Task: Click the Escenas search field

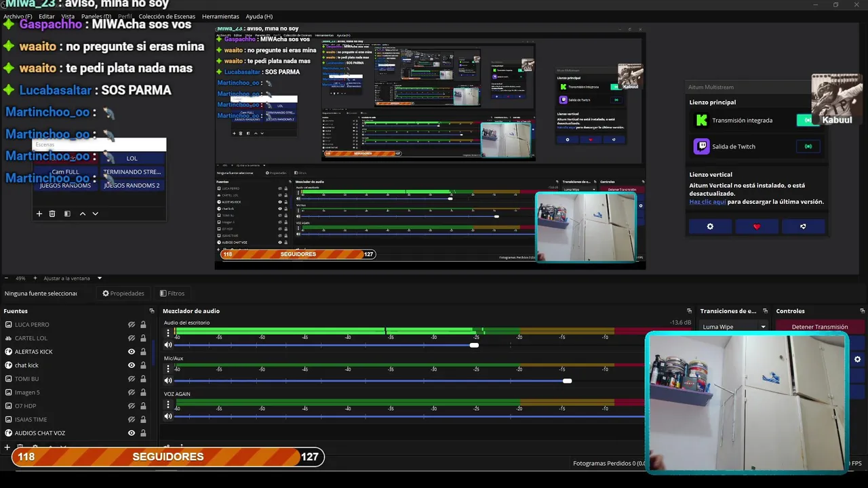Action: click(99, 144)
